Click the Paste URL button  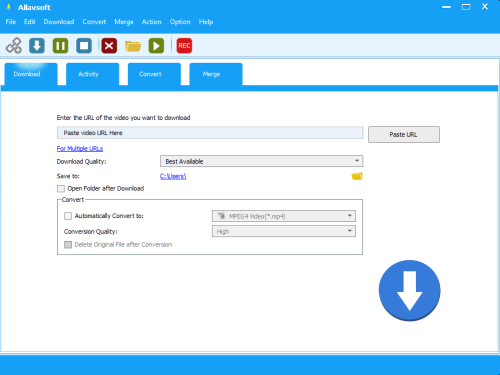(x=404, y=134)
